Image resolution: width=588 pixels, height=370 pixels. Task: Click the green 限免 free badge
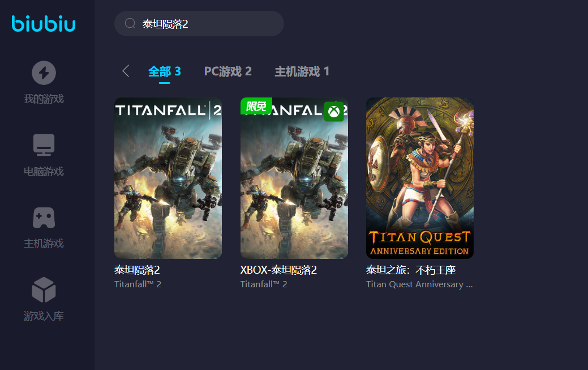coord(256,106)
